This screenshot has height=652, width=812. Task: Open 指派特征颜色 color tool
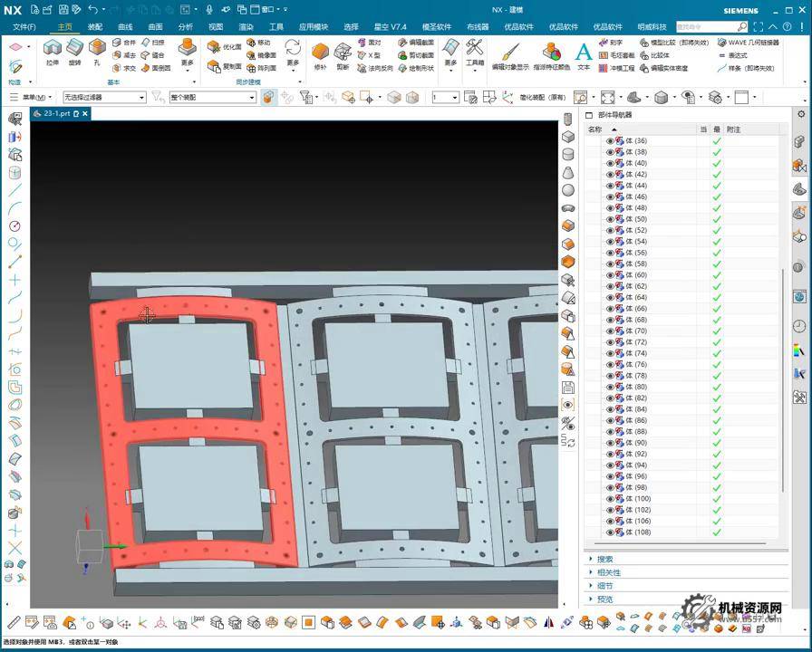(x=551, y=53)
